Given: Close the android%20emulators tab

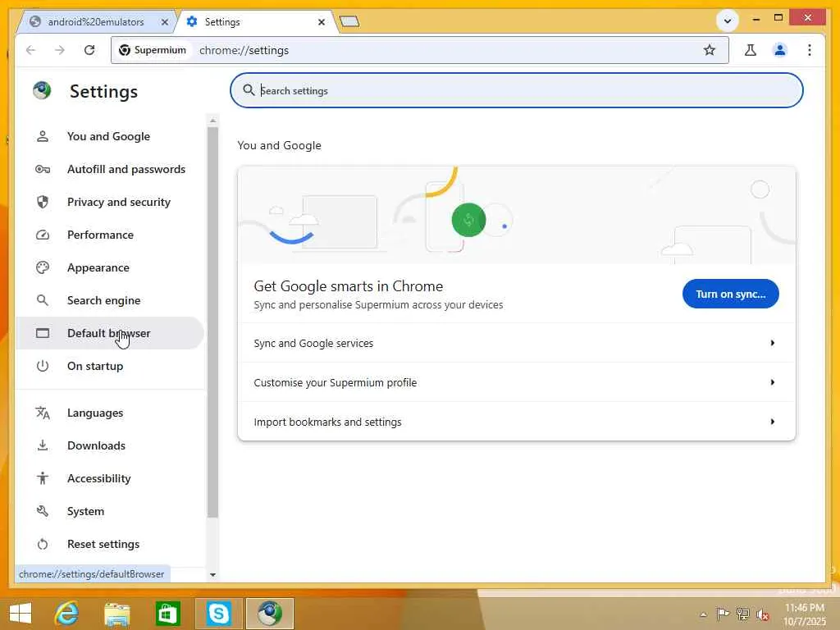Looking at the screenshot, I should (x=164, y=22).
